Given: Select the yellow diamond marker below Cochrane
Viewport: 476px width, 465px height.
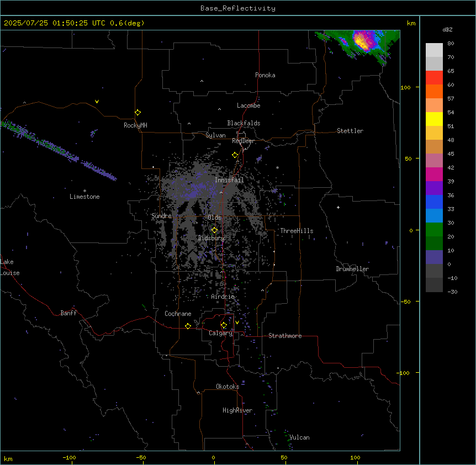Looking at the screenshot, I should click(188, 326).
